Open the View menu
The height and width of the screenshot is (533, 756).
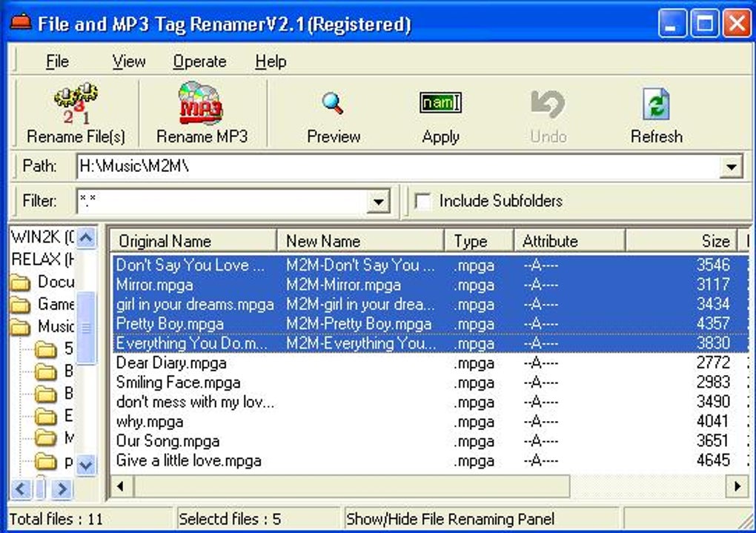point(128,62)
